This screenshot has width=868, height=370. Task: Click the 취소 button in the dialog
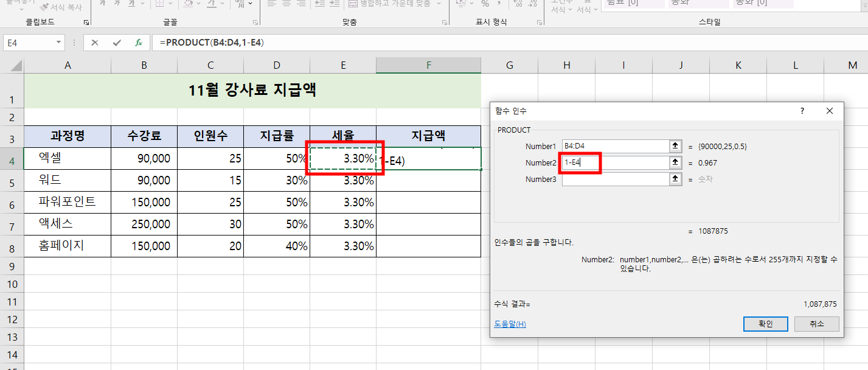pos(817,324)
